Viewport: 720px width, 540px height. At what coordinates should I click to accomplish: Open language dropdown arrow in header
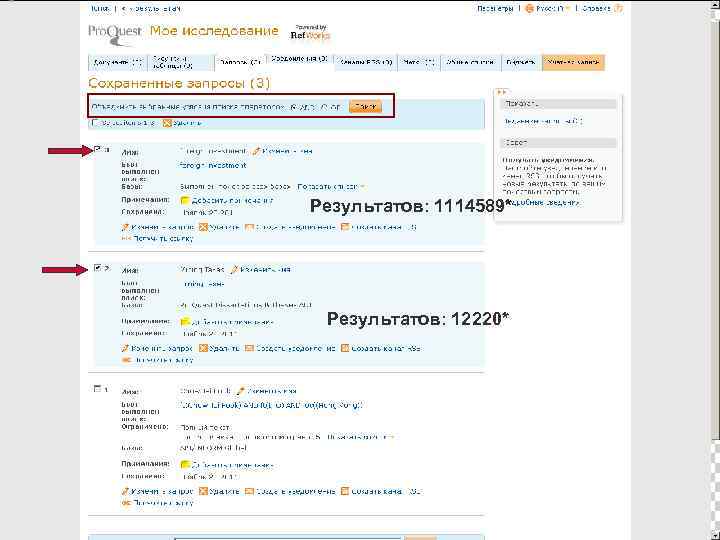[568, 8]
